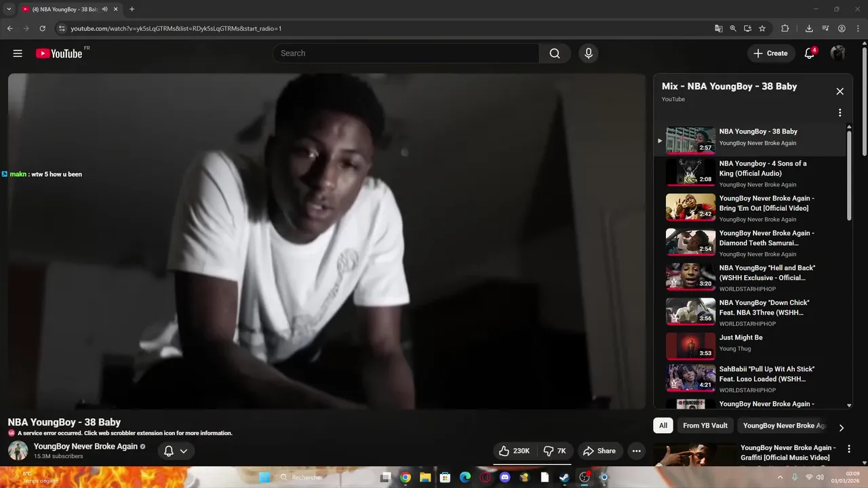Open the media controls music note icon
Viewport: 868px width, 488px height.
coord(825,28)
